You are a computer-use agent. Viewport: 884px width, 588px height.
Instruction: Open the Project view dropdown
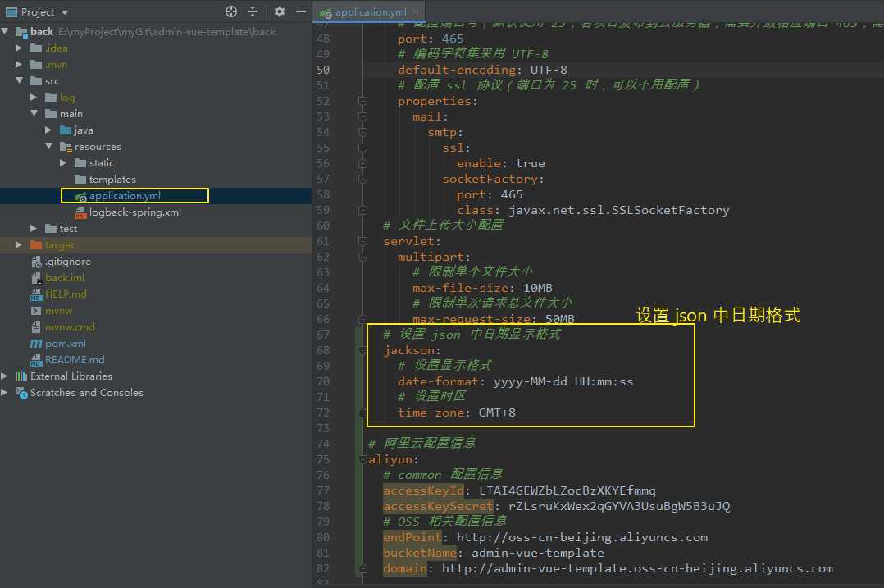(x=64, y=12)
